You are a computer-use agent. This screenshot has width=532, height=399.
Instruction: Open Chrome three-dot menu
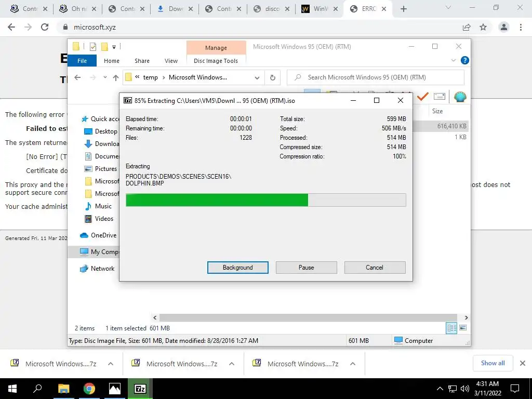click(x=521, y=27)
